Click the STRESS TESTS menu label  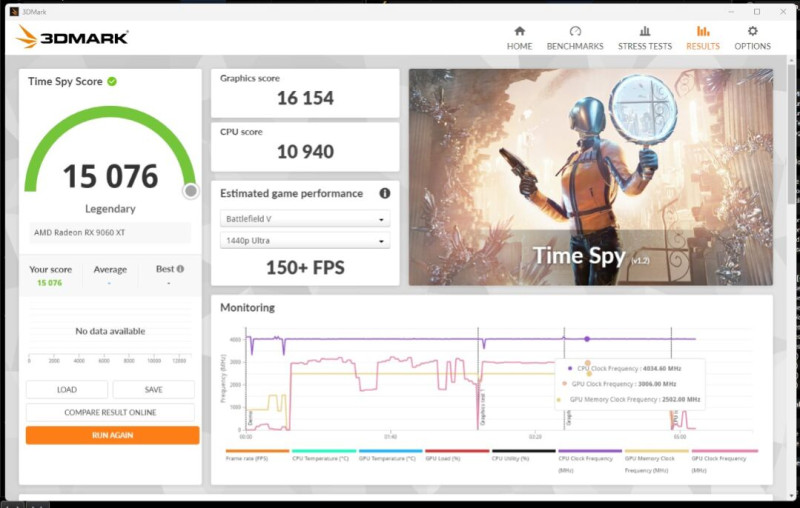tap(645, 46)
